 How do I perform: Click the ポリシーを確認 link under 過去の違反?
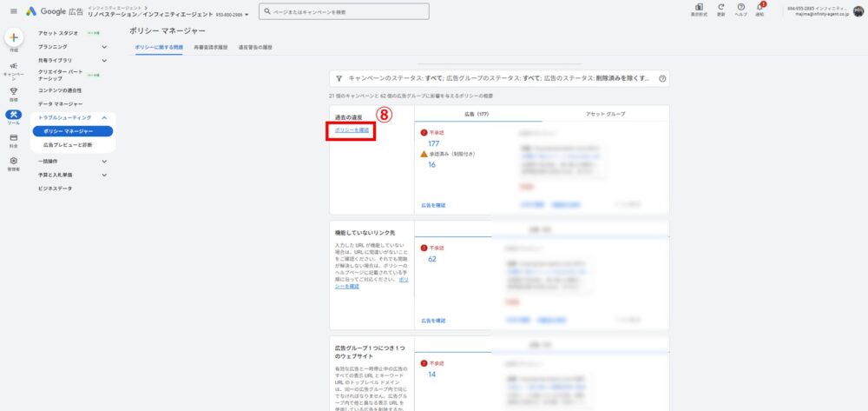point(352,130)
